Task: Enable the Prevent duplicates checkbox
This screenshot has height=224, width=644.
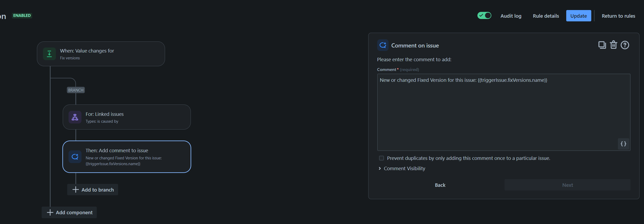Action: (381, 158)
